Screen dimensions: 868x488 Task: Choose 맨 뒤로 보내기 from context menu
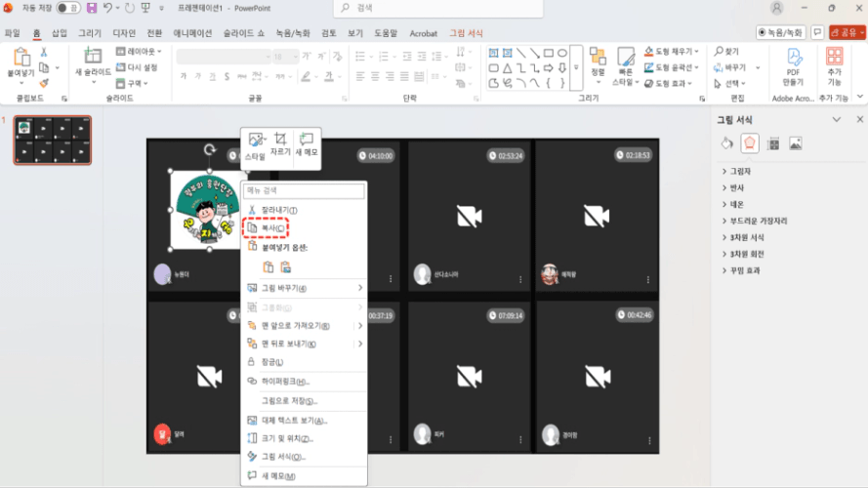tap(304, 345)
